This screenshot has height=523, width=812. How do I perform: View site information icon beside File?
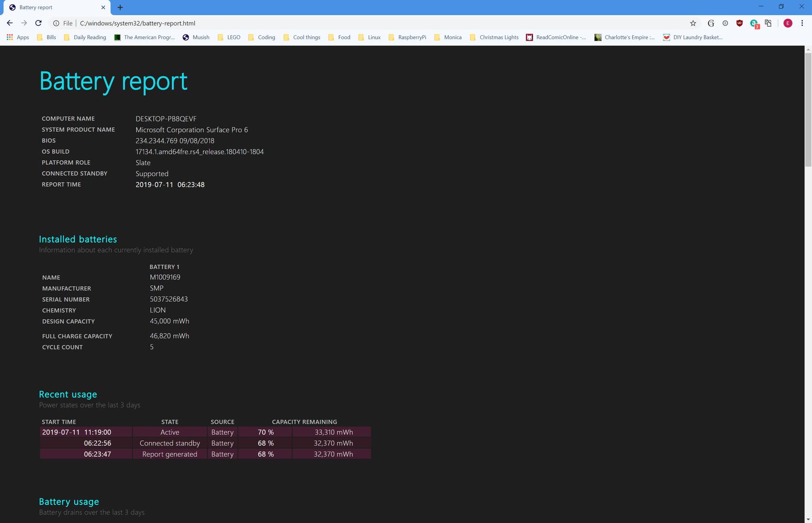(x=56, y=23)
